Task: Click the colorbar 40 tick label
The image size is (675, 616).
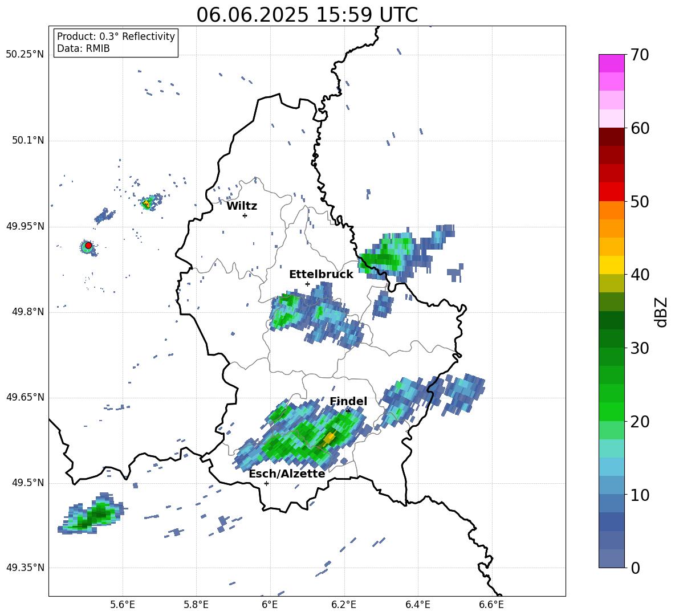Action: (x=640, y=275)
